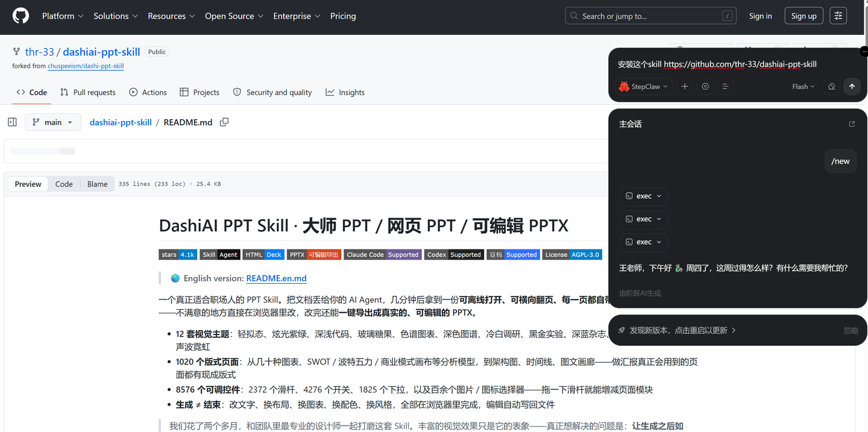Open the hexagon settings icon beside plus
The height and width of the screenshot is (432, 868).
(x=705, y=87)
